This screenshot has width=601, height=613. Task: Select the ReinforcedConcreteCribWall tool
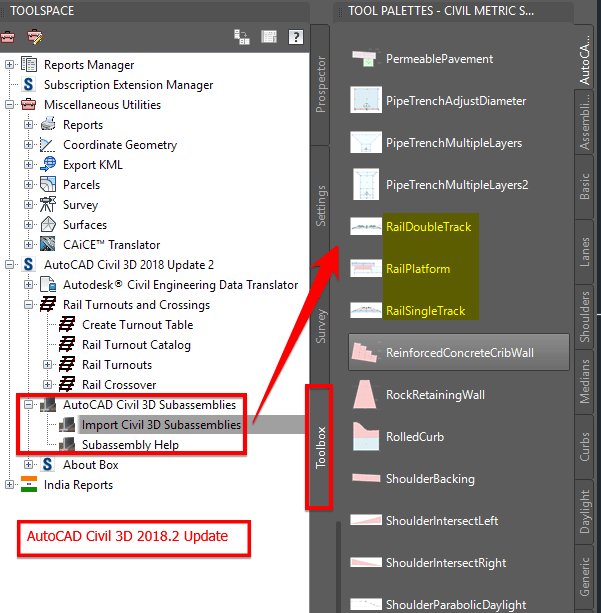(459, 352)
